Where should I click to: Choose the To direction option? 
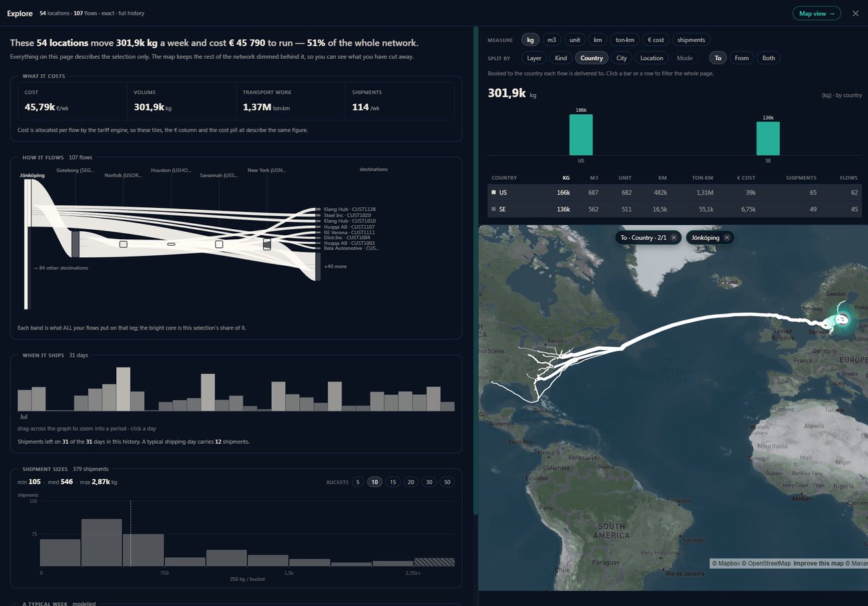click(718, 58)
